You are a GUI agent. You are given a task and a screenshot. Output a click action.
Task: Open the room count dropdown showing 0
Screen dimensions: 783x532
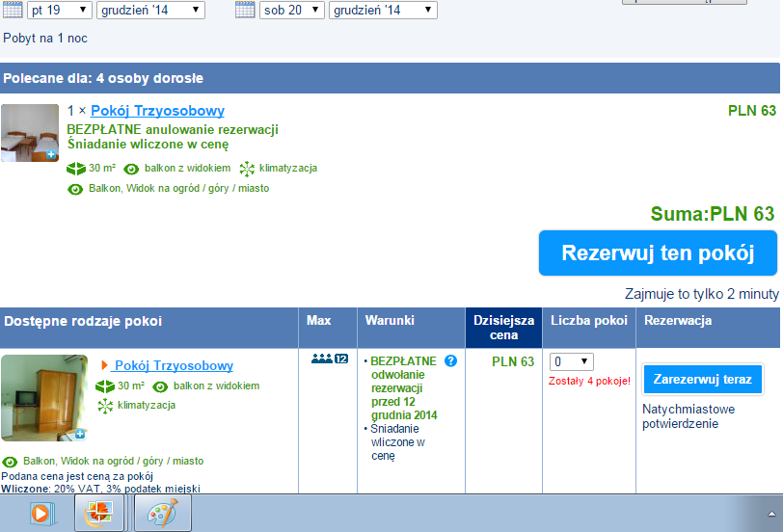(572, 361)
